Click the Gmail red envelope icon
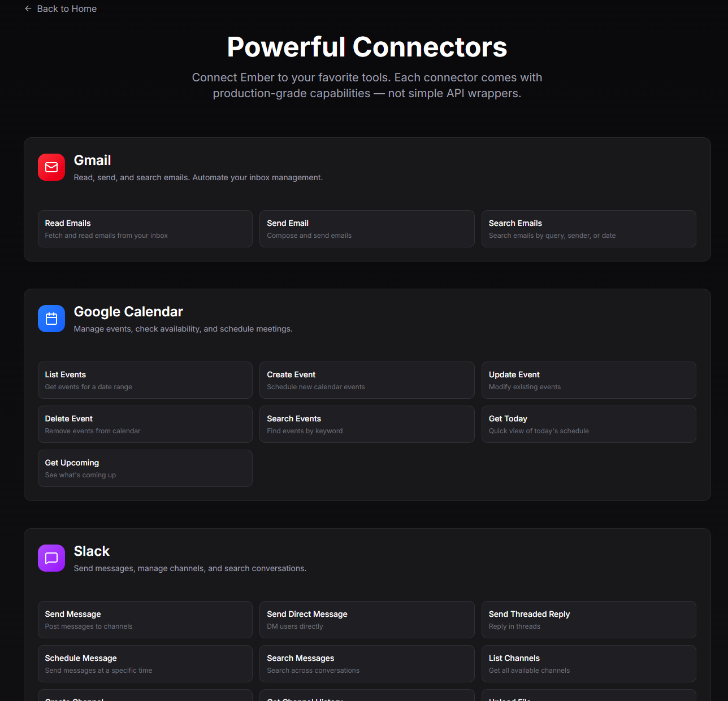 coord(51,167)
